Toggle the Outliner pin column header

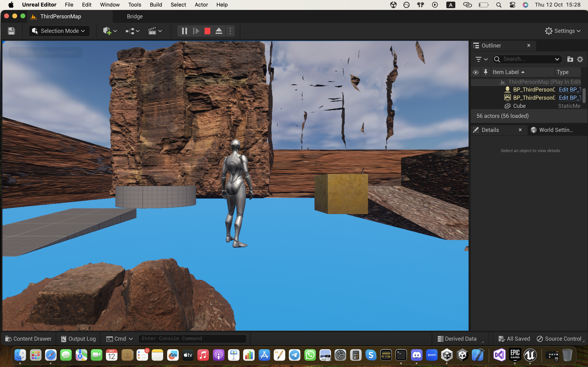coord(486,72)
